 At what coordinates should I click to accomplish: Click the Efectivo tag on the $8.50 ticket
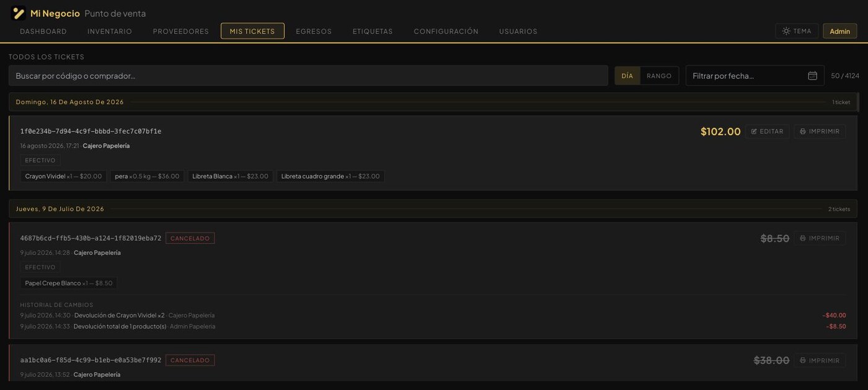[x=40, y=267]
